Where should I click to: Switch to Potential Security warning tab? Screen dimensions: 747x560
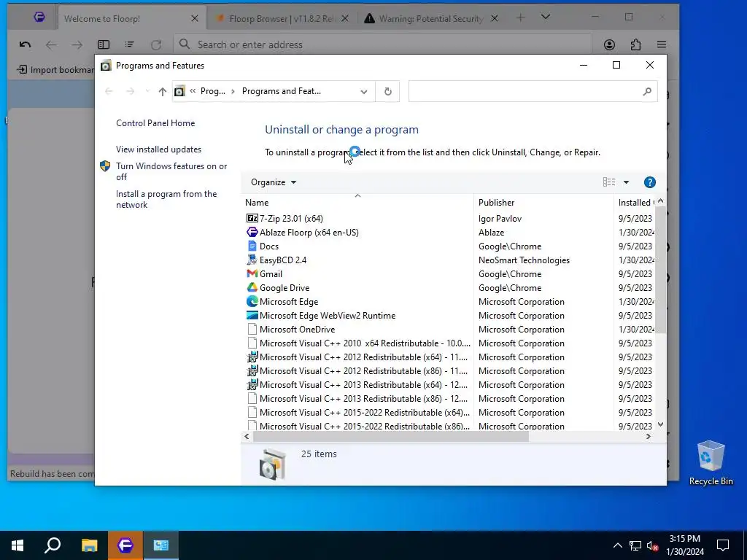point(430,18)
